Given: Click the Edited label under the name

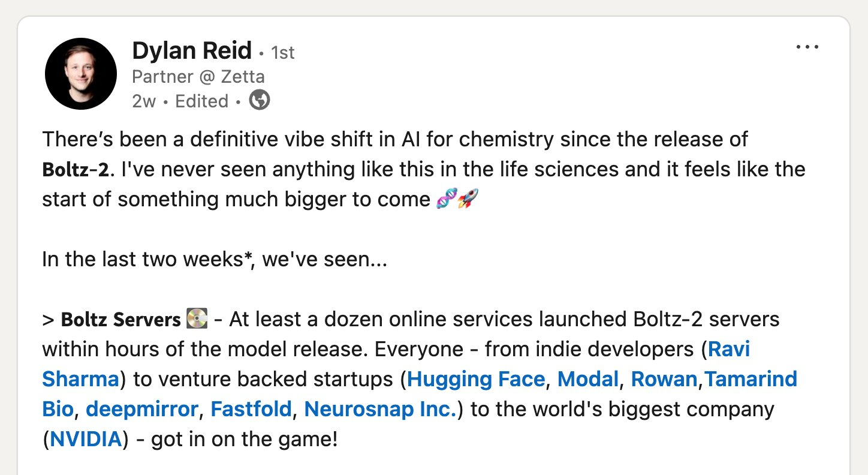Looking at the screenshot, I should 201,101.
